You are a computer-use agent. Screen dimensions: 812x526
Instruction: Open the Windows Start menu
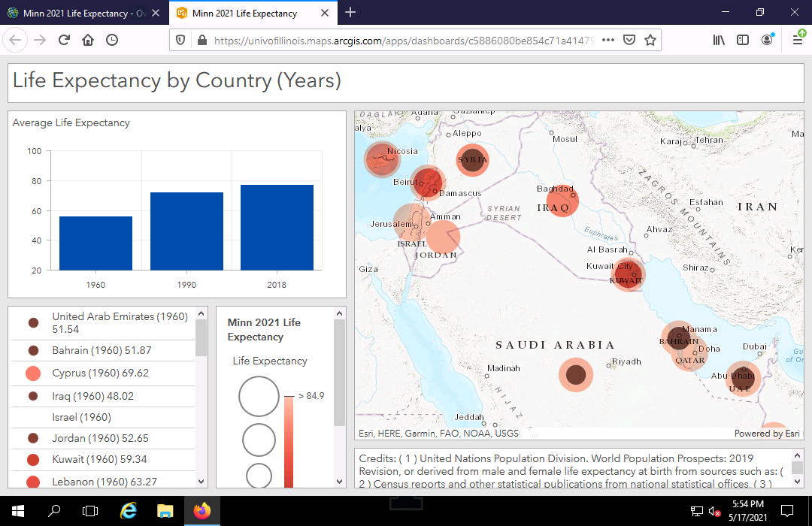[16, 510]
